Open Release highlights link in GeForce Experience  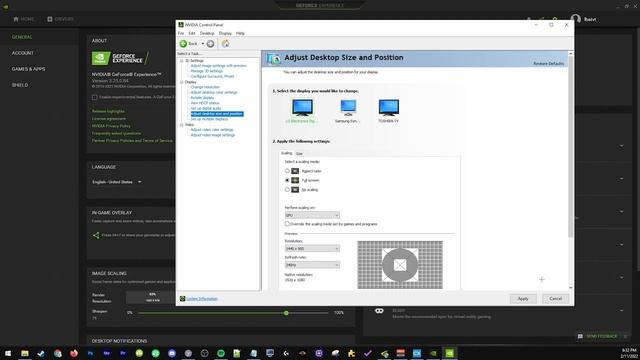108,111
